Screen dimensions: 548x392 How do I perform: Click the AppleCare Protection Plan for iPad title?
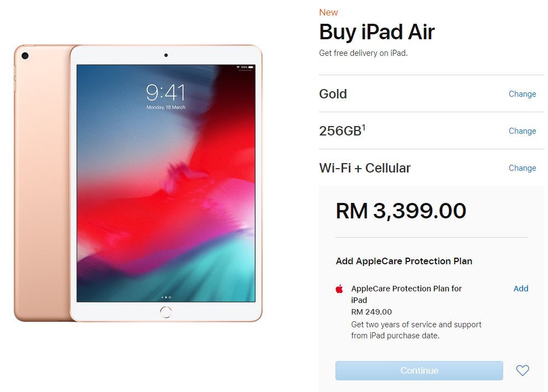click(x=406, y=294)
